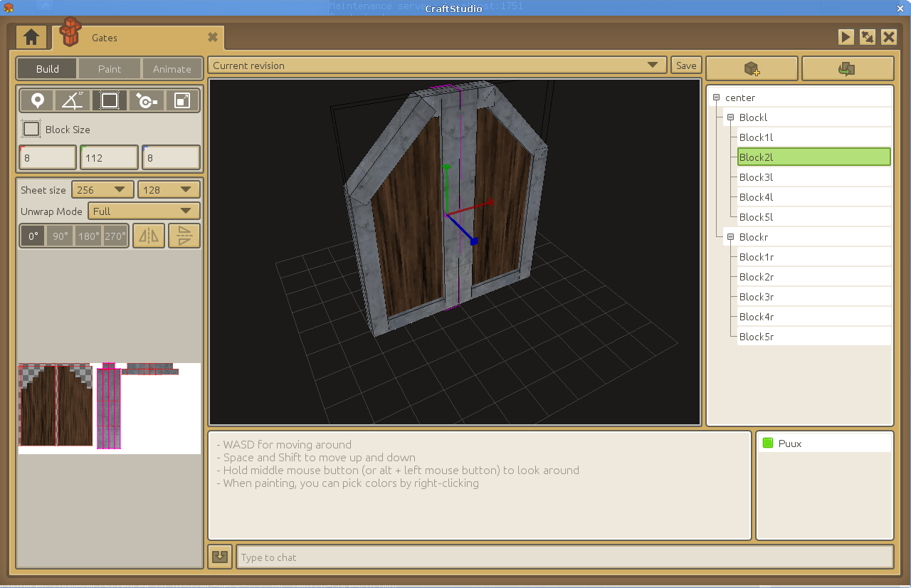Select the Position (map pin) tool
This screenshot has width=911, height=588.
point(37,100)
